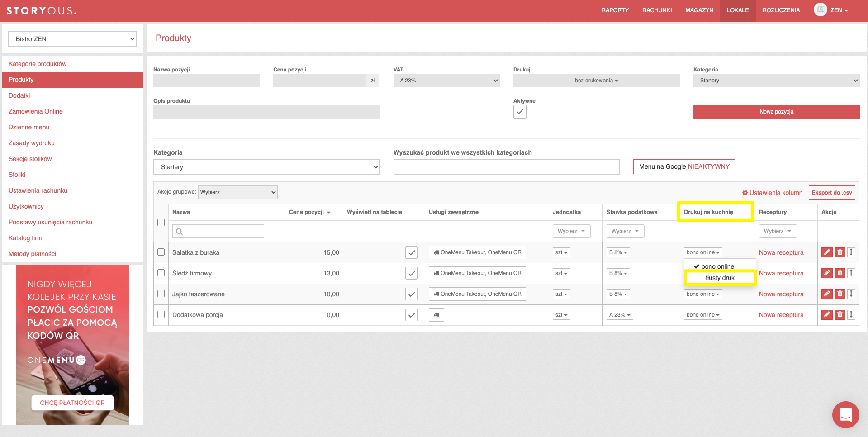Click Eksport do .csv button
Image resolution: width=868 pixels, height=437 pixels.
832,193
